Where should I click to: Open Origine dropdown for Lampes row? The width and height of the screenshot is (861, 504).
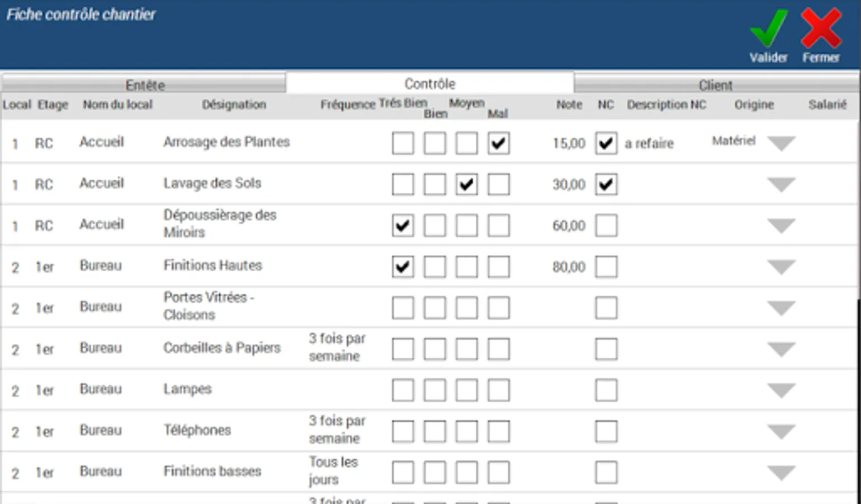tap(781, 390)
